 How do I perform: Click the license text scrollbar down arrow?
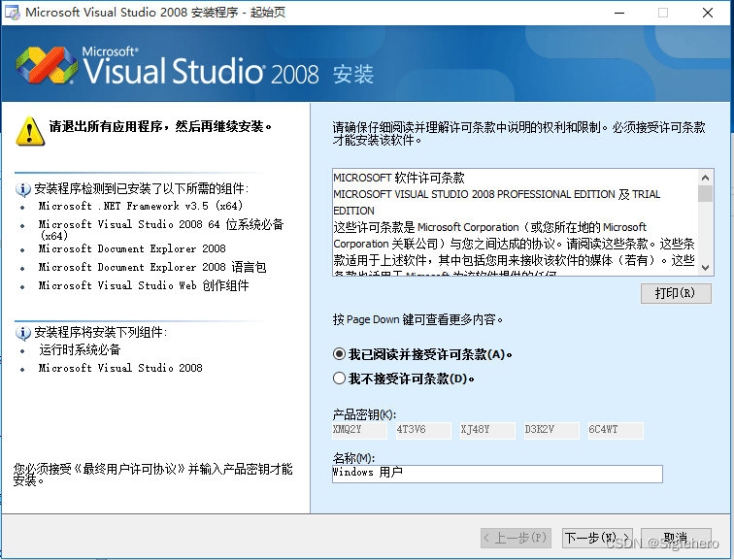(705, 268)
